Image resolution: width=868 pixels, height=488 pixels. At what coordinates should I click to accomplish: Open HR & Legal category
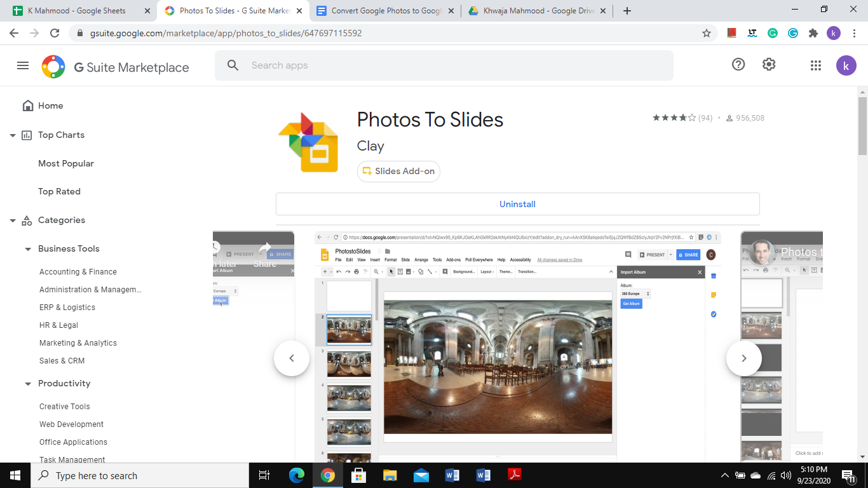pyautogui.click(x=58, y=325)
